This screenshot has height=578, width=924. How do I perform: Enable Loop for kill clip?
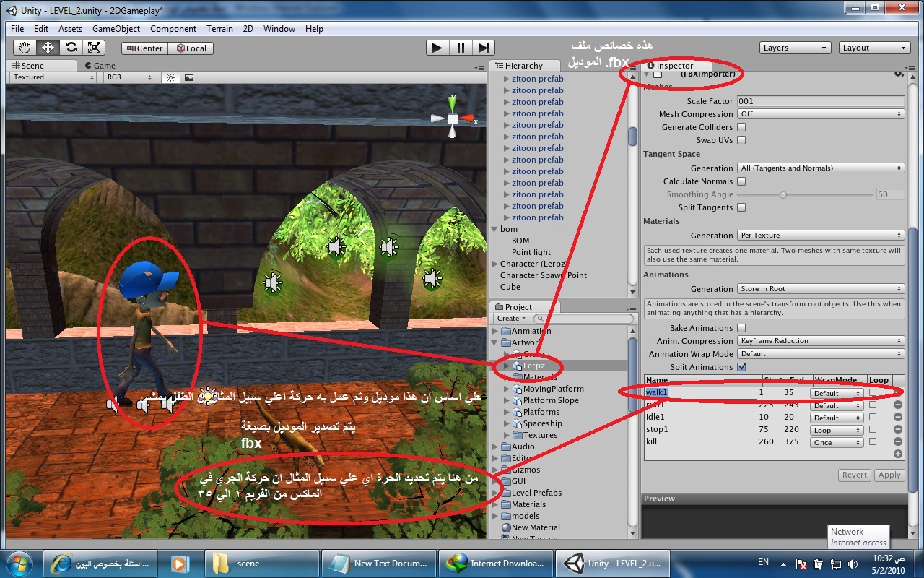pyautogui.click(x=873, y=442)
